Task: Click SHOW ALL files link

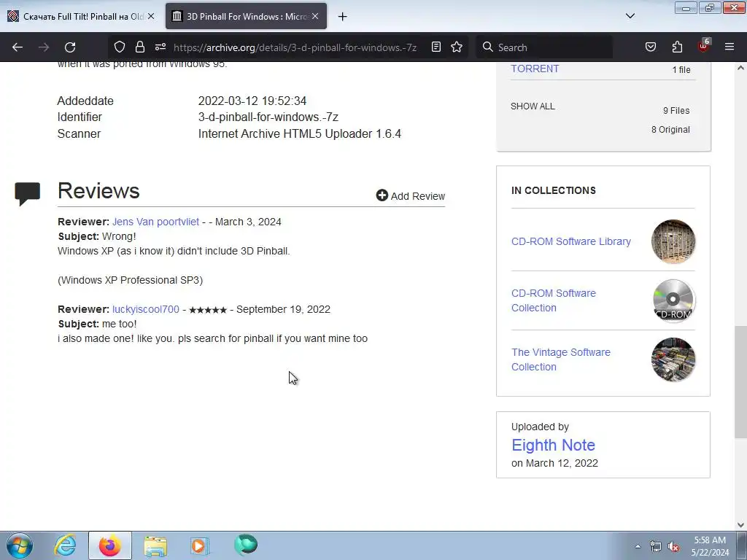Action: coord(533,106)
